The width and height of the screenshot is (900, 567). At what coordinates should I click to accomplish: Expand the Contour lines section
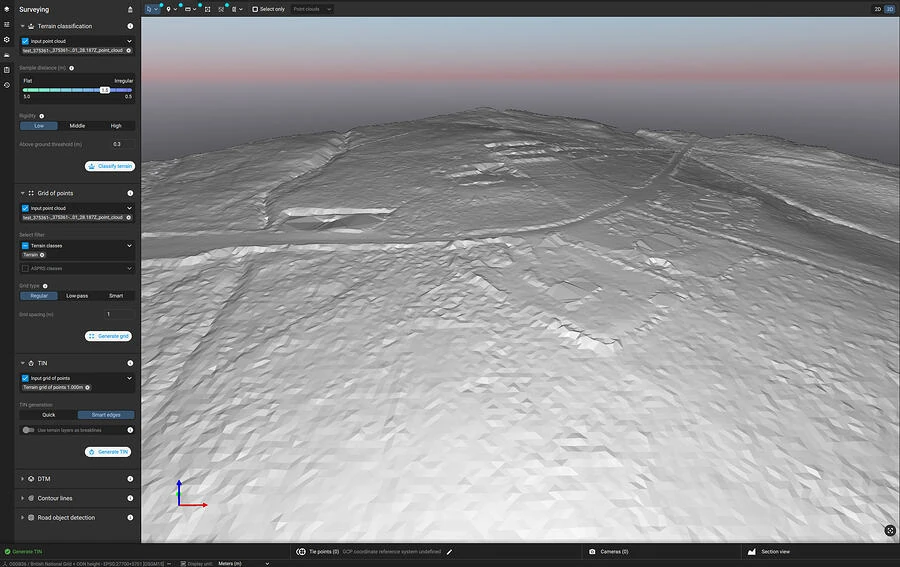[x=22, y=498]
